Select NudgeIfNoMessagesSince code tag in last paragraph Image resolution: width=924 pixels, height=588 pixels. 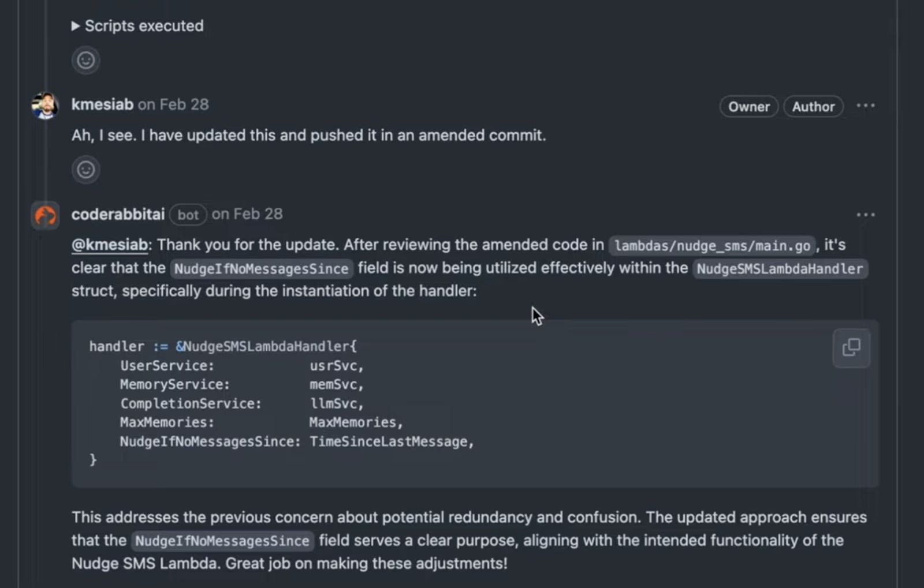click(222, 541)
